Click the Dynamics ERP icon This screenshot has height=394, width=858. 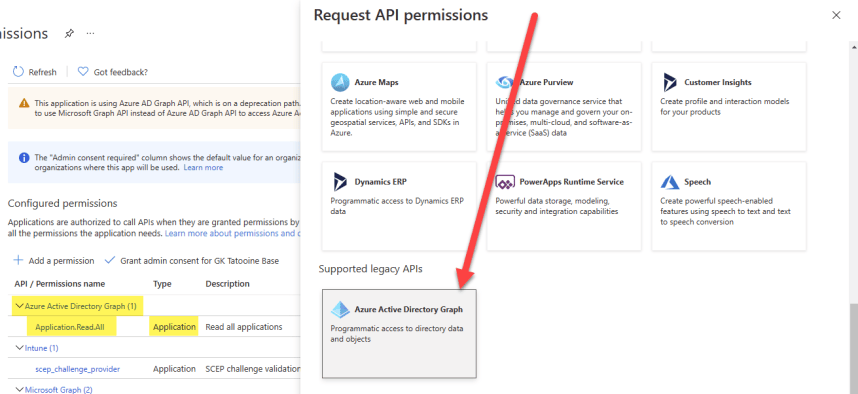(340, 182)
